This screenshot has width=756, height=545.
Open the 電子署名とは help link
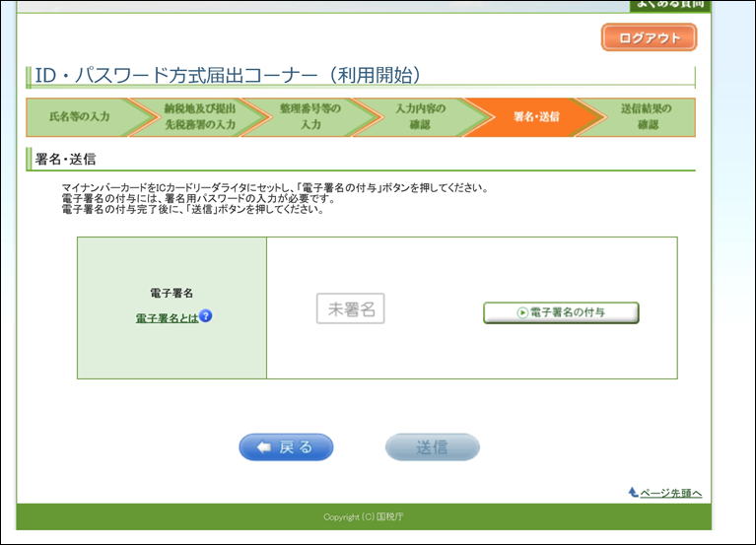click(167, 318)
